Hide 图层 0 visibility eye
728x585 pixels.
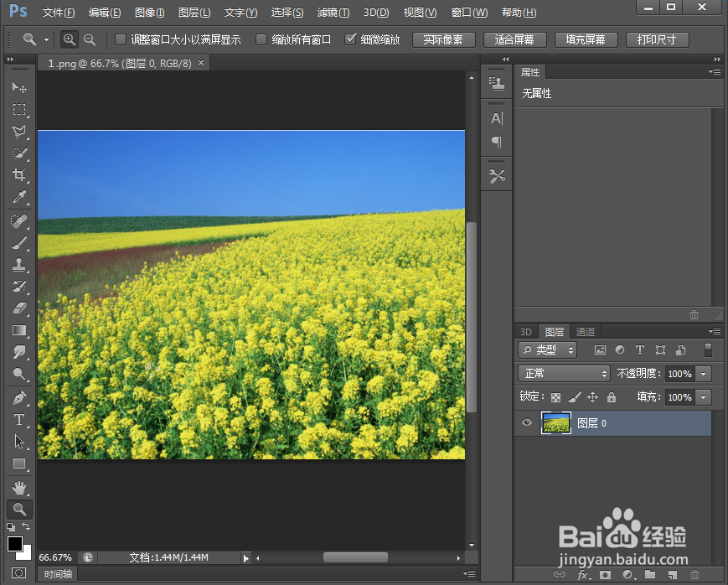[x=526, y=423]
